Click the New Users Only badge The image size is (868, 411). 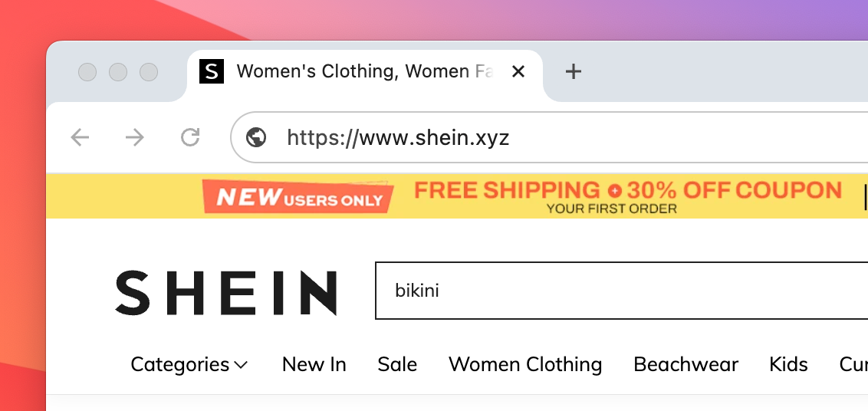[x=299, y=198]
